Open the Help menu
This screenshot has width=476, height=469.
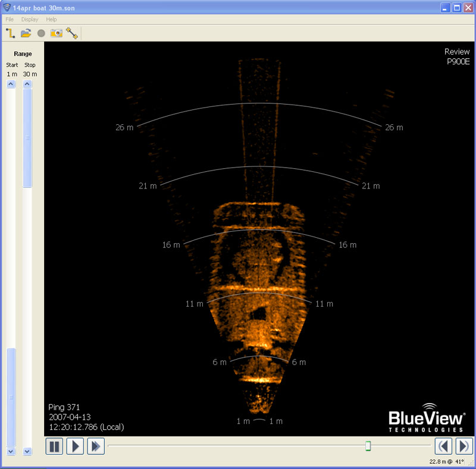click(51, 19)
